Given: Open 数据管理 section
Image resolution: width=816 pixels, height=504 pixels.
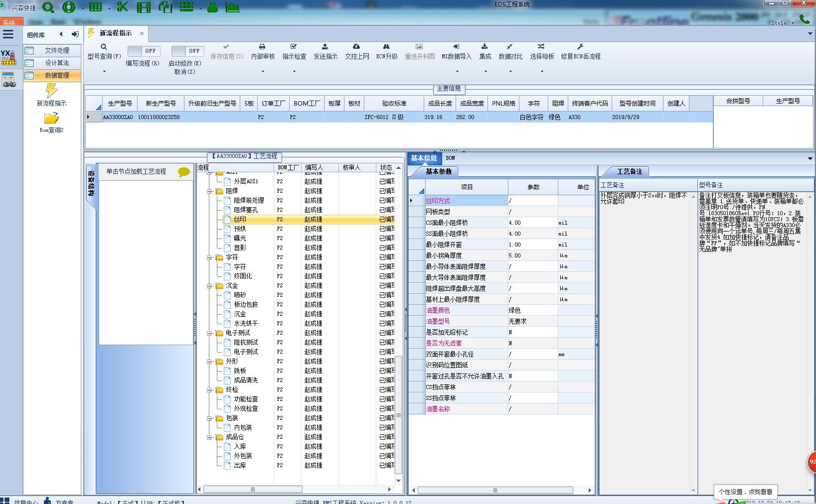Looking at the screenshot, I should click(52, 75).
